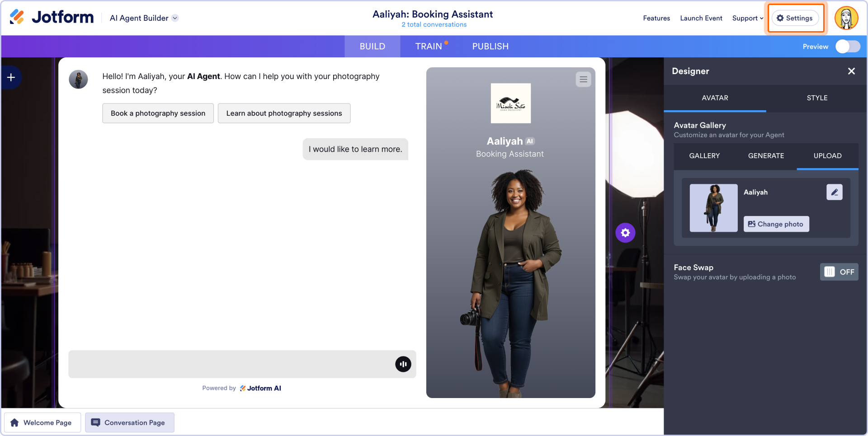Select the AVATAR tab in Designer
Screen dimensions: 868x436
point(715,98)
